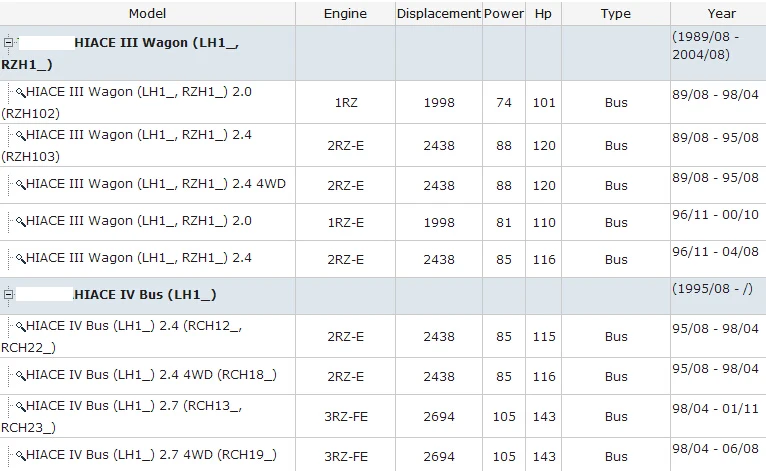Click magnifier icon for HIACE IV Bus 2.4 4WD (RCH18_)
766x471 pixels.
click(20, 375)
